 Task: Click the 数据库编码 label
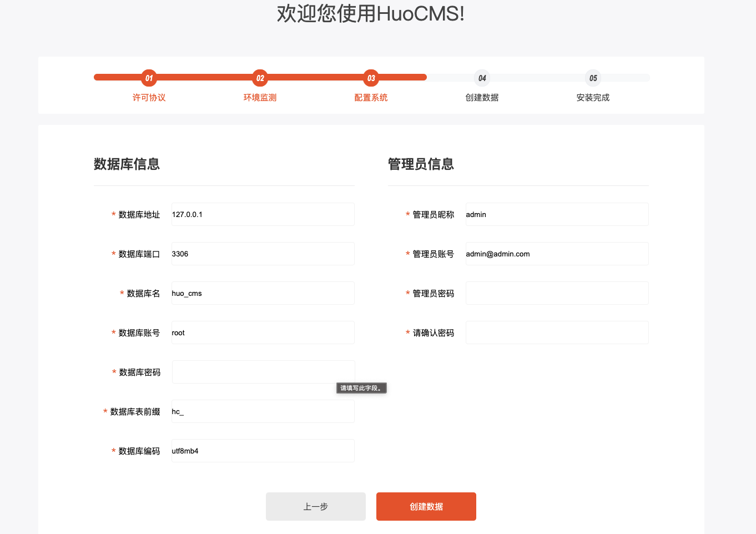pos(139,451)
